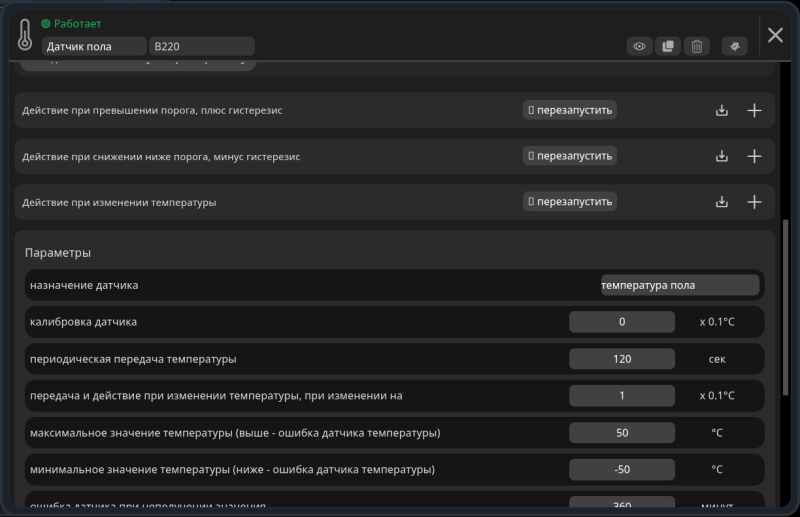Edit минимальное значение температуры field -50
The width and height of the screenshot is (800, 517).
coord(622,470)
